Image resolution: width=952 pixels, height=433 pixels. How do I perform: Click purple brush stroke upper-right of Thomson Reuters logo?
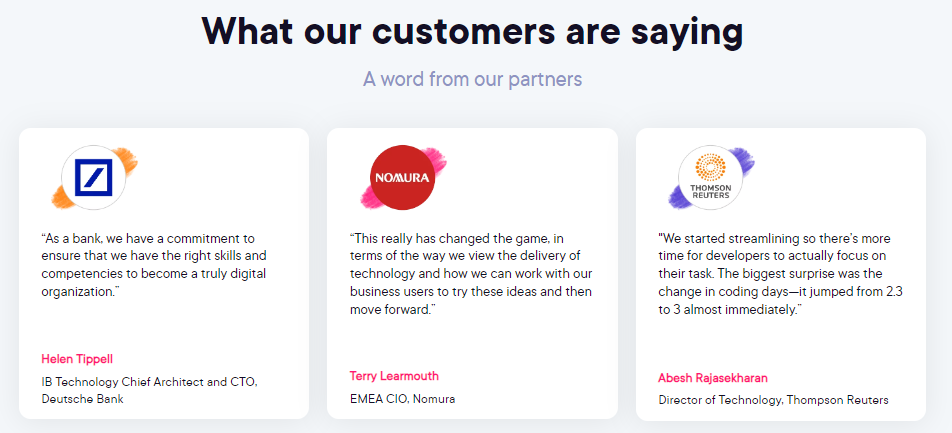coord(744,158)
